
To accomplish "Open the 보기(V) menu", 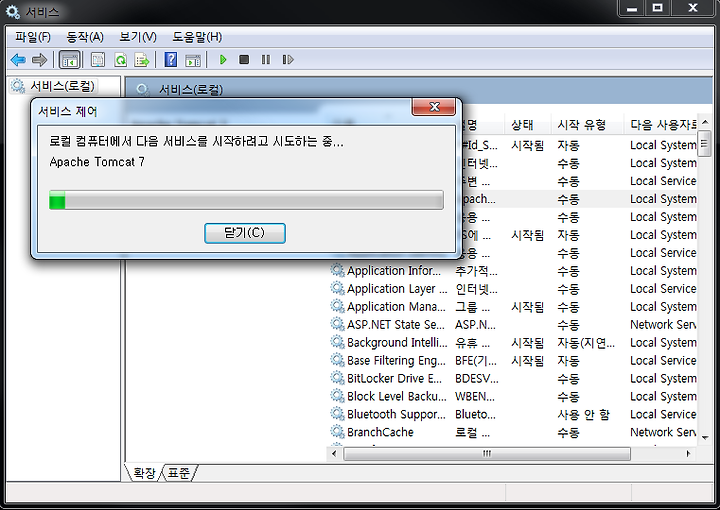I will (138, 37).
